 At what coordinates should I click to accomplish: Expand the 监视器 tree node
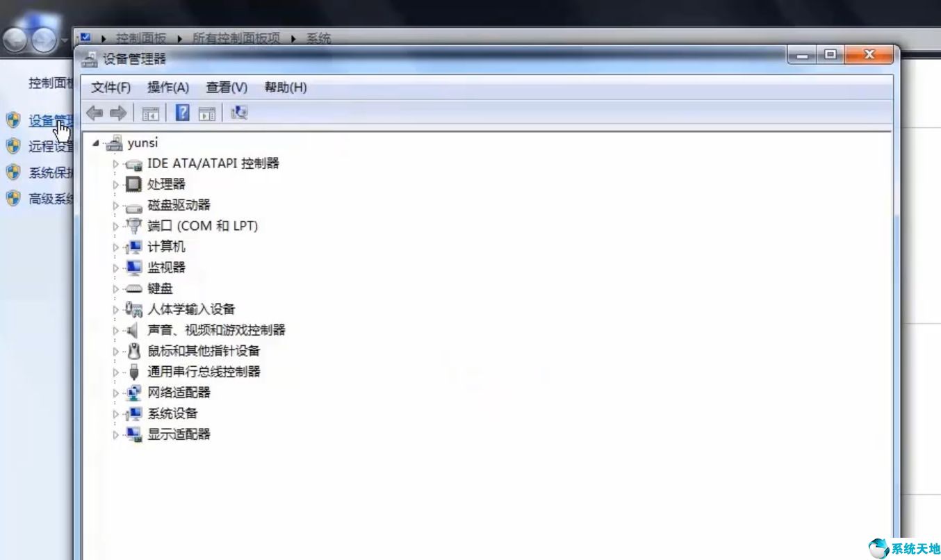[115, 267]
